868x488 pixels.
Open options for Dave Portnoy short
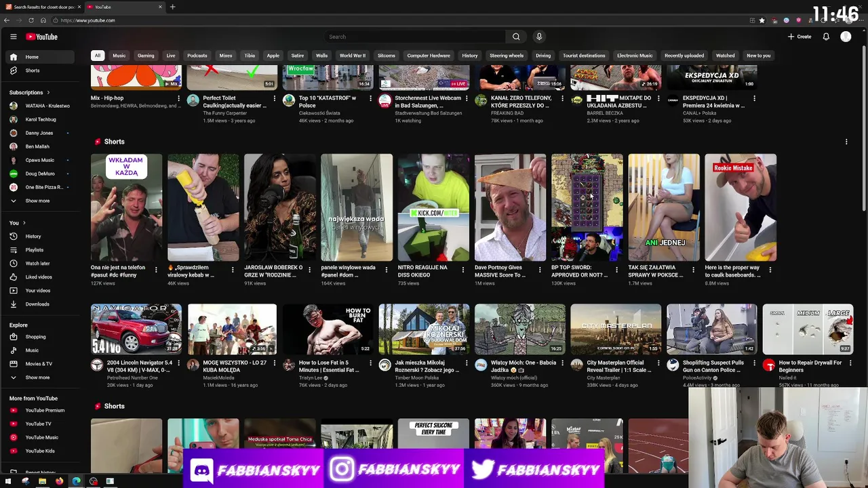(x=540, y=270)
